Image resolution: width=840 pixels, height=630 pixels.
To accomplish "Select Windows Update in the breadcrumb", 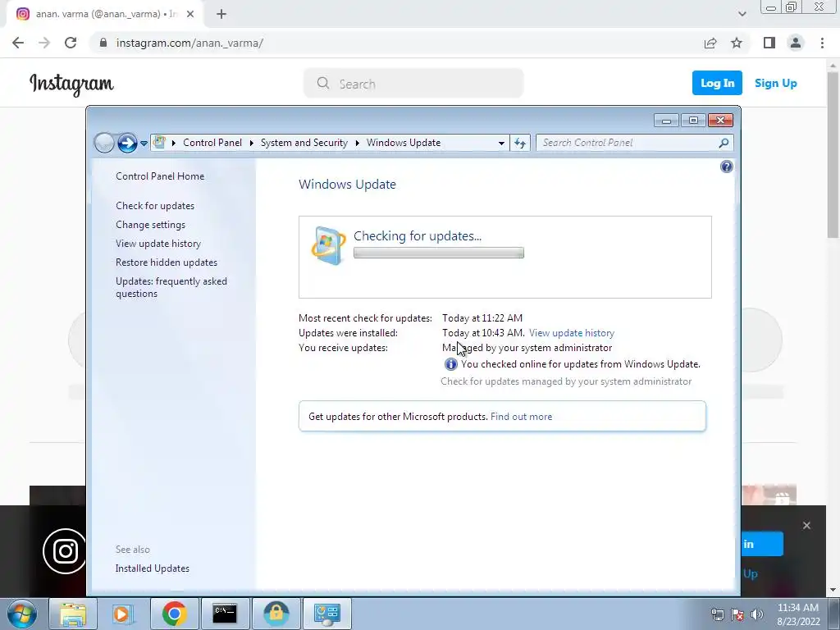I will click(404, 143).
